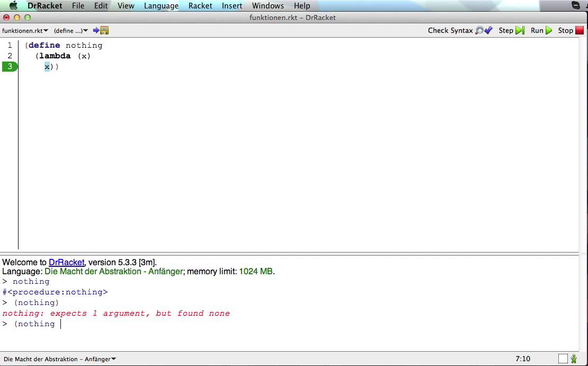Image resolution: width=588 pixels, height=366 pixels.
Task: Click the Save definitions disk icon
Action: point(104,30)
